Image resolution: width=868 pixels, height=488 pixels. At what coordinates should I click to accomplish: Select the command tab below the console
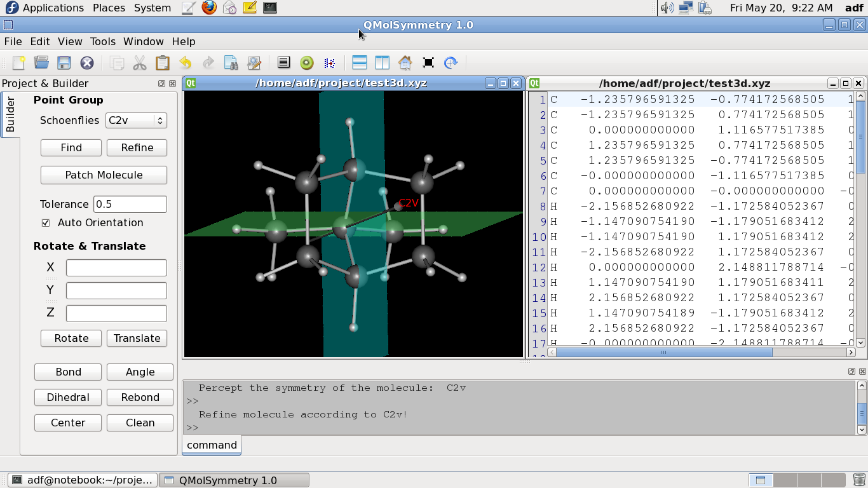[x=212, y=445]
